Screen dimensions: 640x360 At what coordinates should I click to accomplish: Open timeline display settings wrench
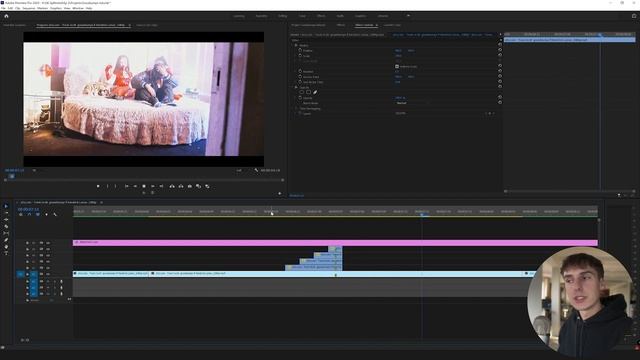click(x=55, y=214)
